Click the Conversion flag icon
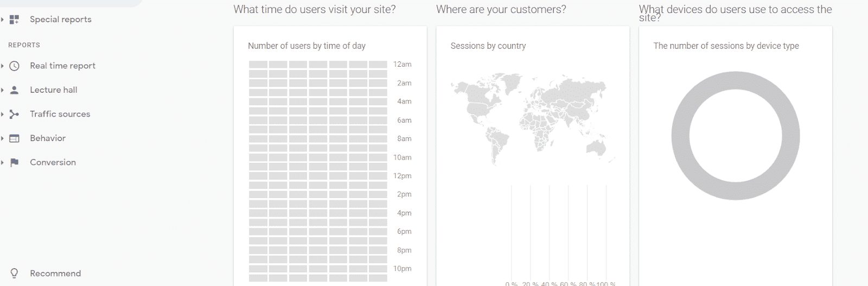 tap(15, 162)
